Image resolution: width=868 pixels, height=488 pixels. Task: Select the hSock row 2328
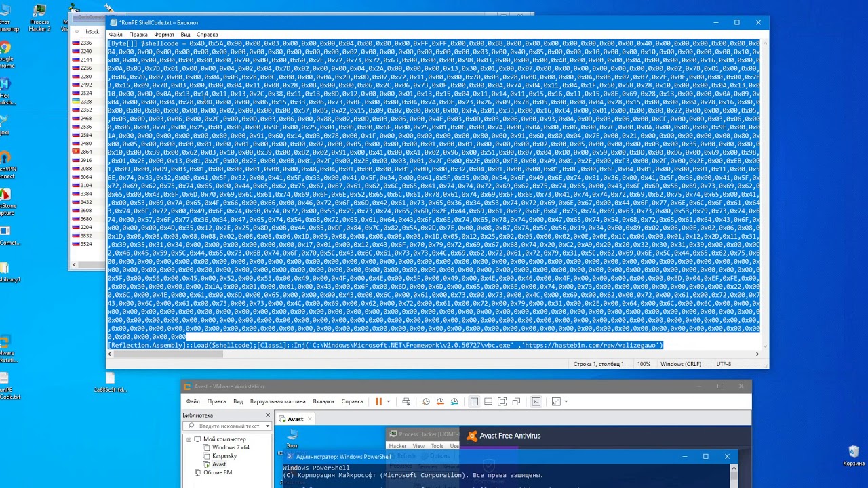coord(86,102)
